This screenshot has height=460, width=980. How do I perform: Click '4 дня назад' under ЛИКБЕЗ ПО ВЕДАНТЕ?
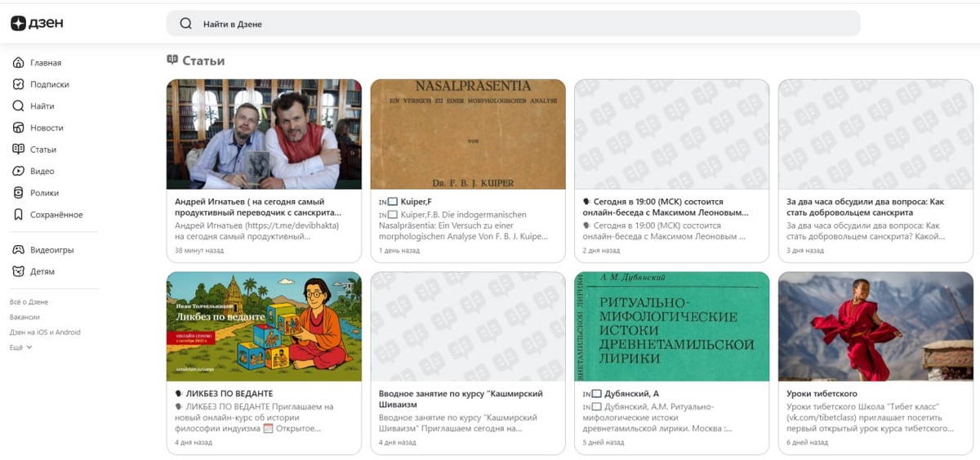194,442
